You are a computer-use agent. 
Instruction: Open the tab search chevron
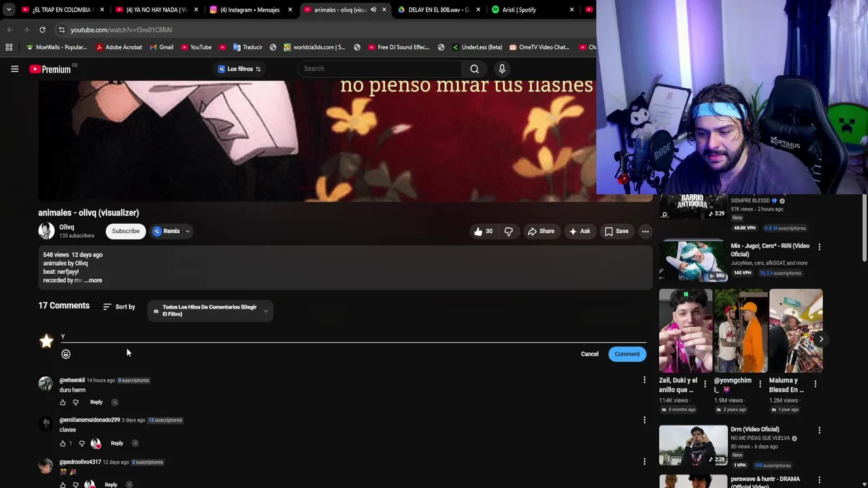coord(8,9)
